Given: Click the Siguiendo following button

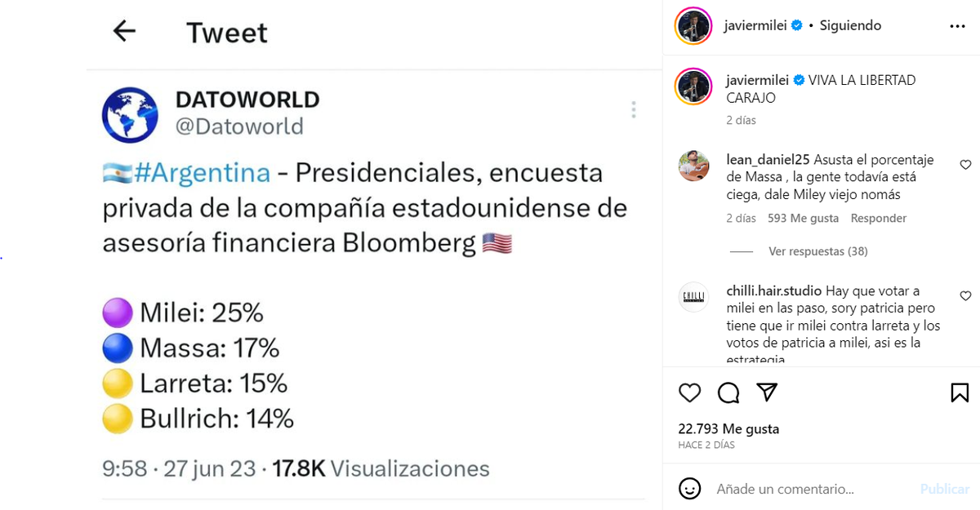Looking at the screenshot, I should (x=850, y=25).
